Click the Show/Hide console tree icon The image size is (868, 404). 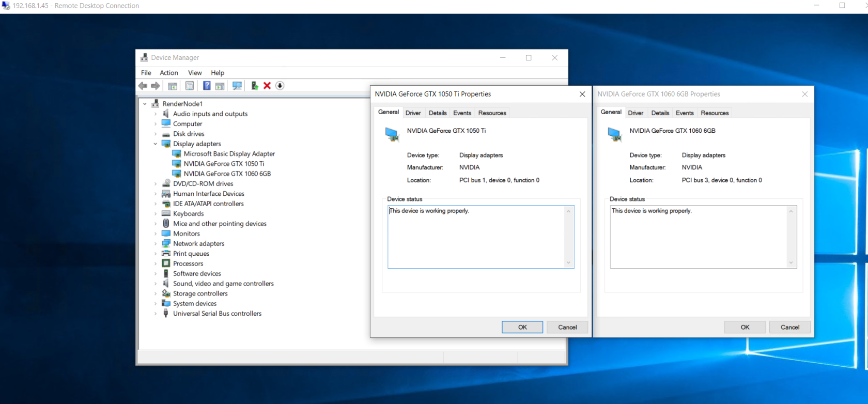pyautogui.click(x=173, y=86)
